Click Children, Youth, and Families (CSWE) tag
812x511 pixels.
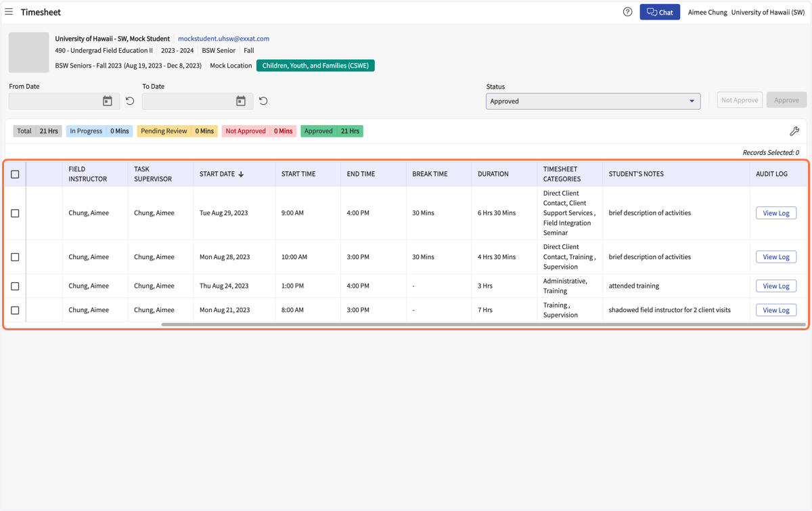(315, 66)
